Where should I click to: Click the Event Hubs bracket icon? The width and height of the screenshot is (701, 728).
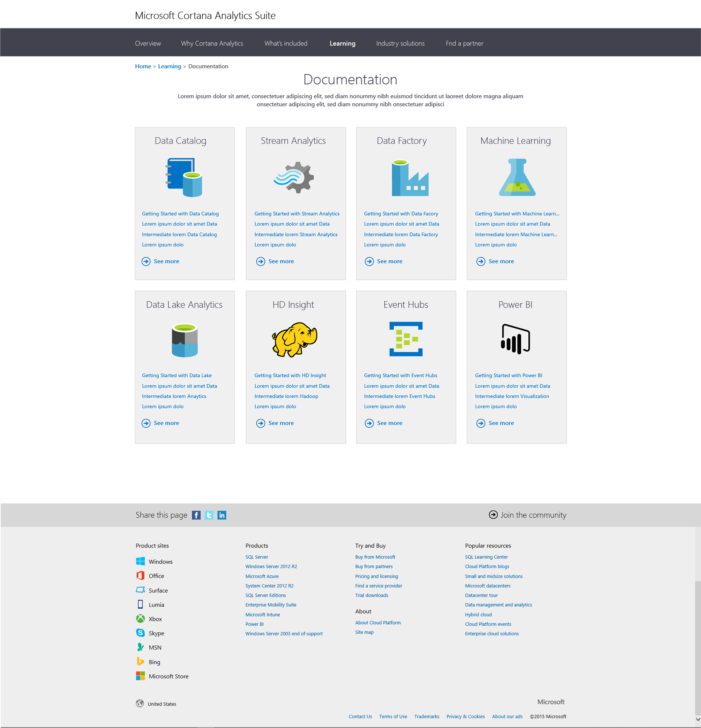coord(406,339)
